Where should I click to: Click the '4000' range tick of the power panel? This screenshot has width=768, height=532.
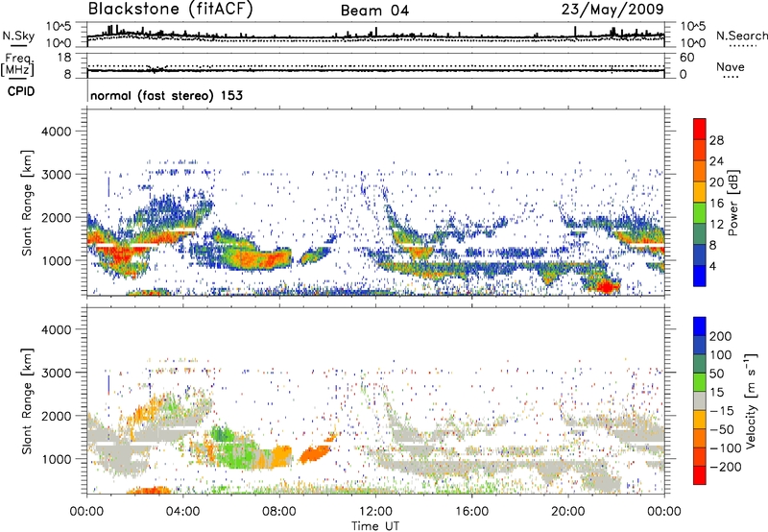click(57, 132)
